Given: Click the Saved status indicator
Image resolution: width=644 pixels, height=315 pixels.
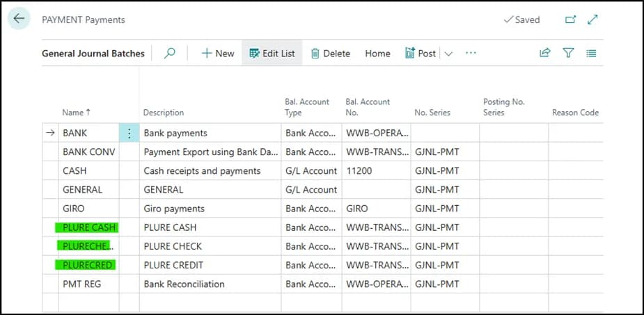Looking at the screenshot, I should 521,19.
